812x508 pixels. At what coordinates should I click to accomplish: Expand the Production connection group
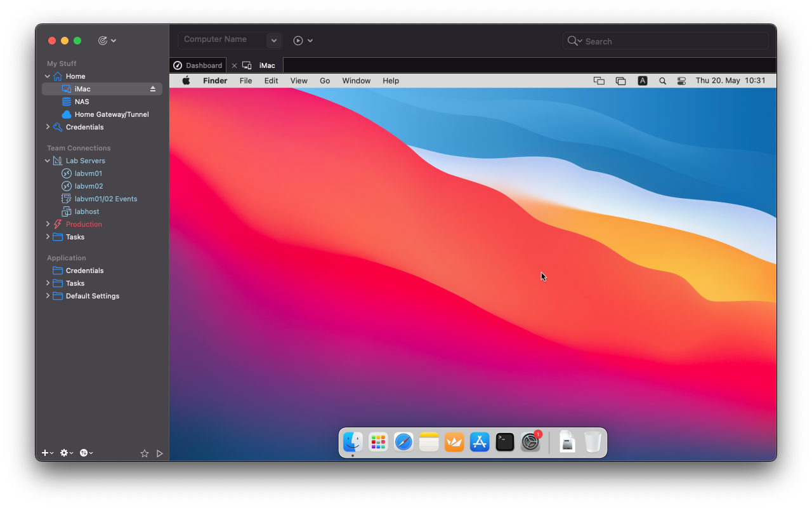coord(47,224)
